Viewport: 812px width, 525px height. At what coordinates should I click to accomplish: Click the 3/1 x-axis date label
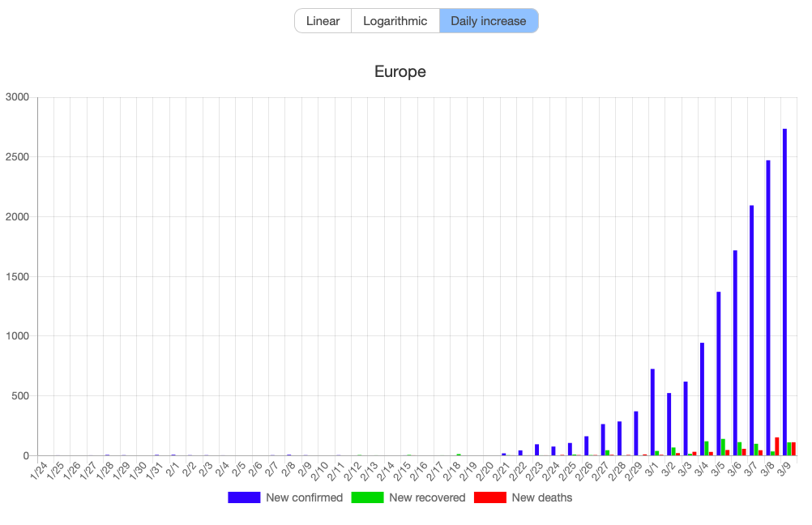652,469
